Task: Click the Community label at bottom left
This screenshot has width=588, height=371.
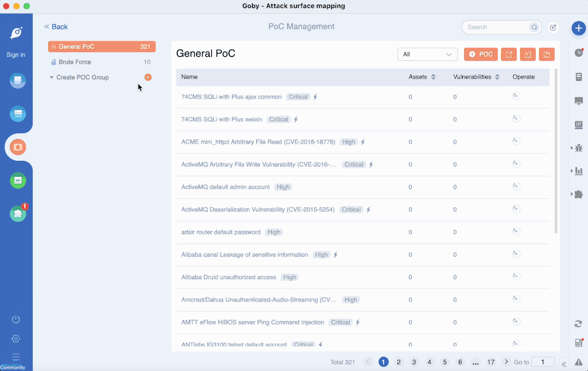Action: (13, 367)
